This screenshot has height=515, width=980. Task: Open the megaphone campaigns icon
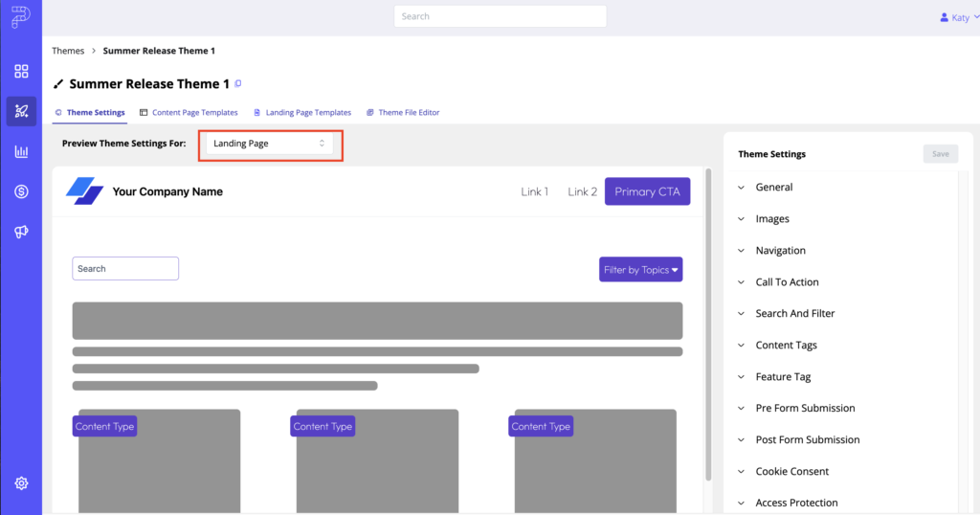pyautogui.click(x=21, y=232)
